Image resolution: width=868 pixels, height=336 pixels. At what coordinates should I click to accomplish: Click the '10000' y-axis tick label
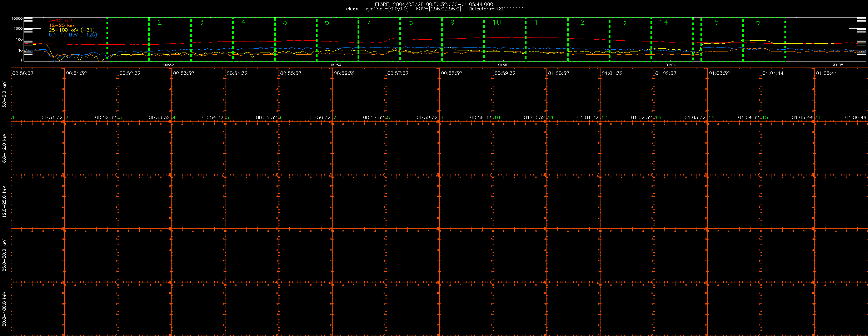coord(17,18)
